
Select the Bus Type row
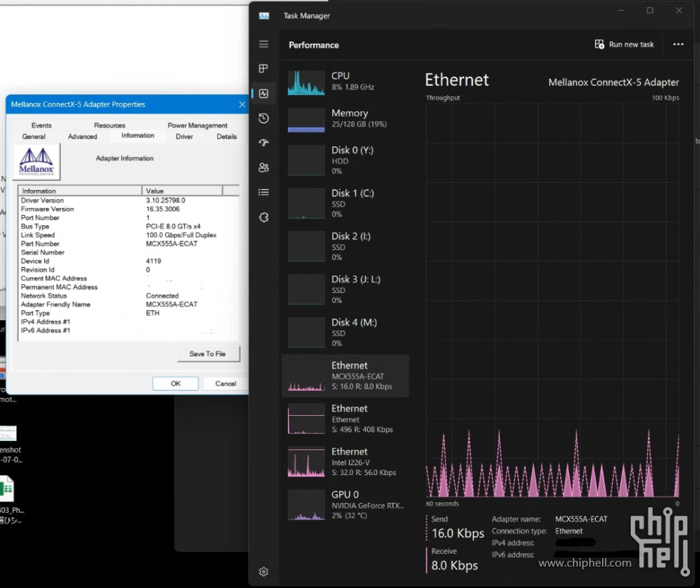coord(129,226)
